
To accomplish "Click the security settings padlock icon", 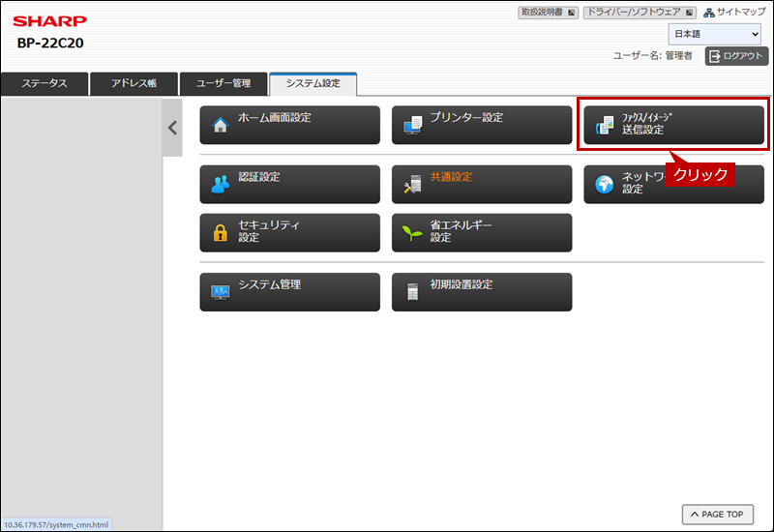I will pyautogui.click(x=220, y=233).
